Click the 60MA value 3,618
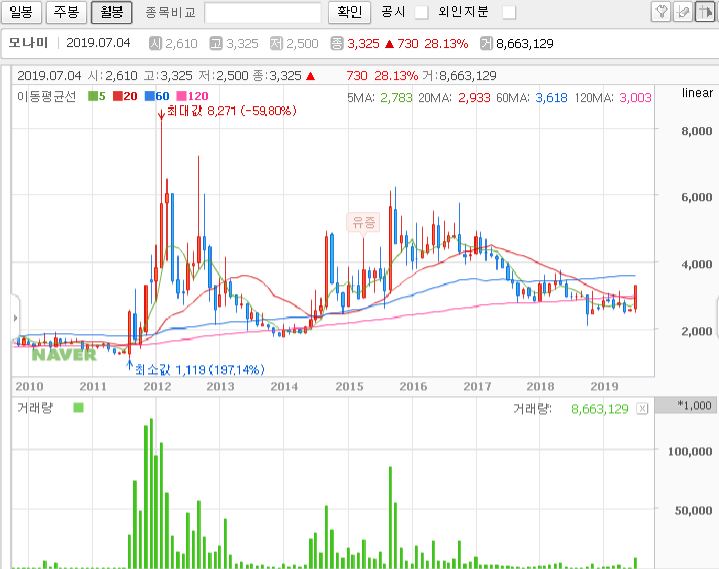Image resolution: width=719 pixels, height=569 pixels. pyautogui.click(x=552, y=97)
